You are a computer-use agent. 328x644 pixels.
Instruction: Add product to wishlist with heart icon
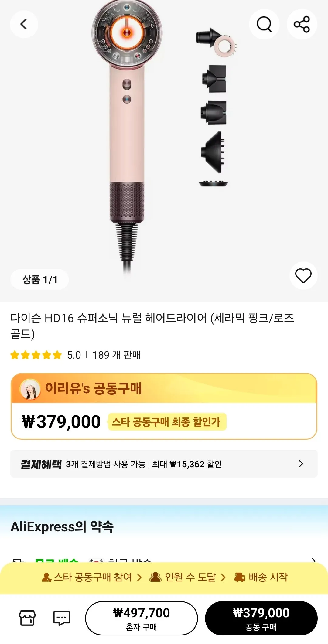(x=303, y=276)
